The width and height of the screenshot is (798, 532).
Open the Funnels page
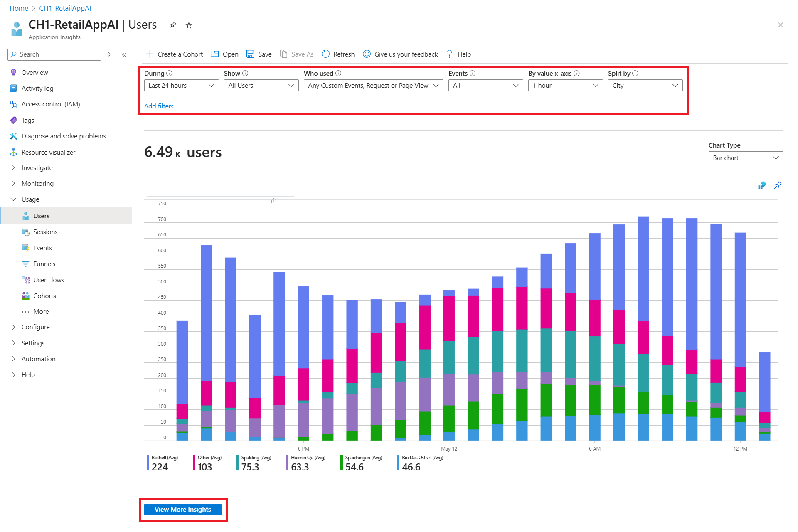tap(44, 264)
